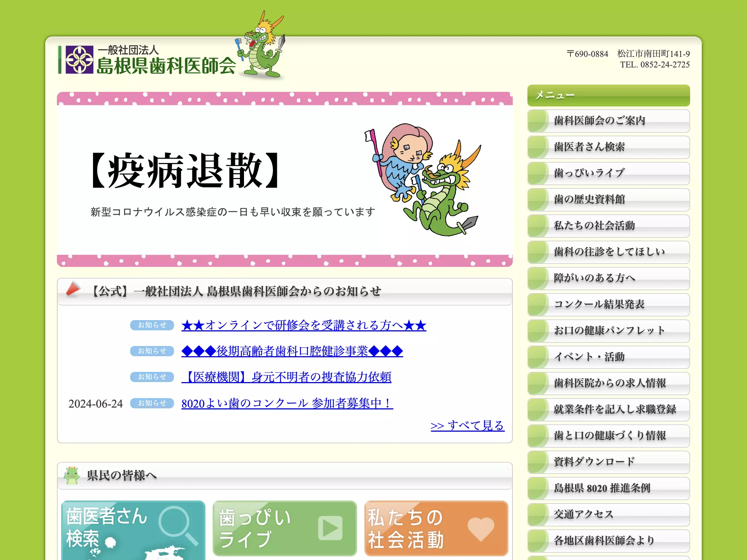Open イベント・活動 menu item
The image size is (747, 560).
tap(608, 357)
